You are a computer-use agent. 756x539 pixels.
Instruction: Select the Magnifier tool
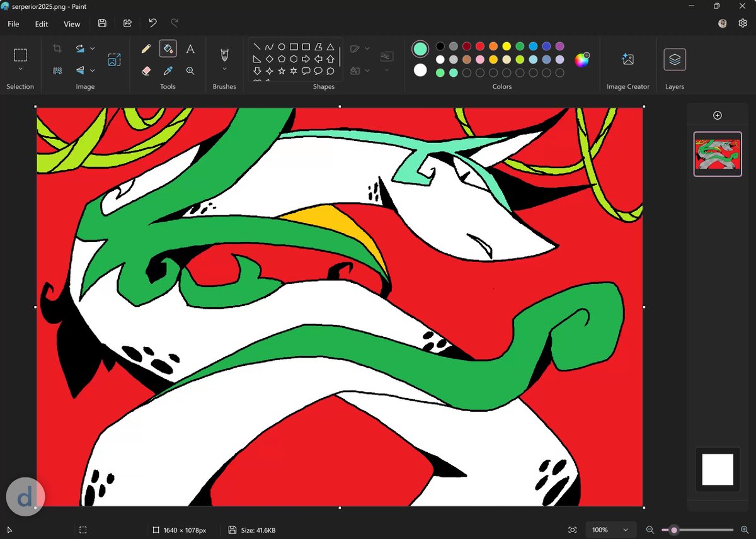coord(190,71)
